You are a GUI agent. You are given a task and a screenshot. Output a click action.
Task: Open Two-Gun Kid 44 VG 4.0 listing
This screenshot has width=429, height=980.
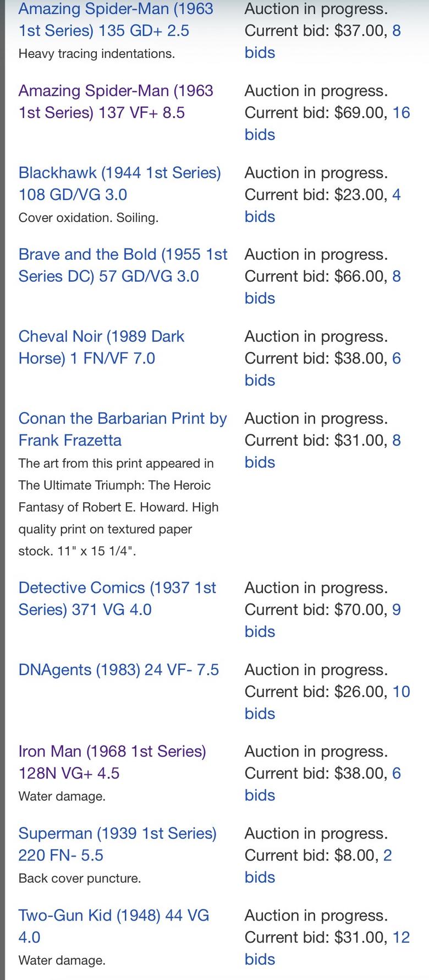pos(113,926)
